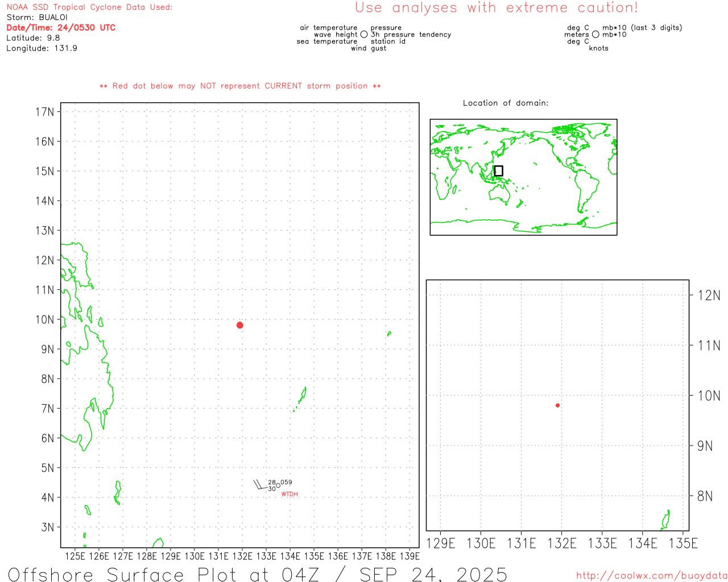This screenshot has height=582, width=728.
Task: Click the red WTDH station ID label
Action: click(x=289, y=494)
